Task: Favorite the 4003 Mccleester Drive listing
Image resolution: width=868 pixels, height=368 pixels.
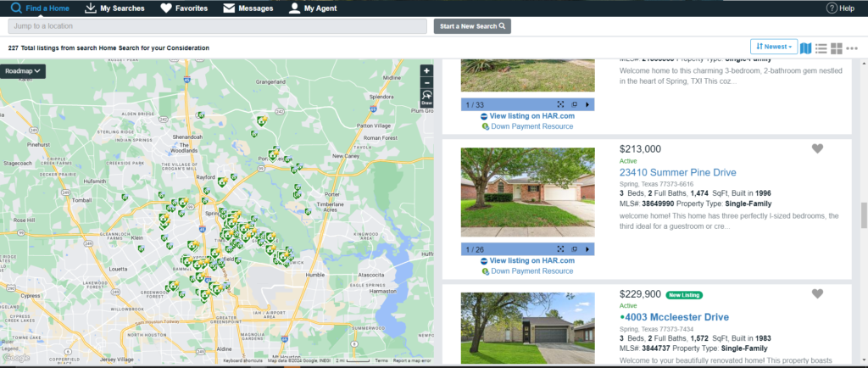Action: click(817, 294)
